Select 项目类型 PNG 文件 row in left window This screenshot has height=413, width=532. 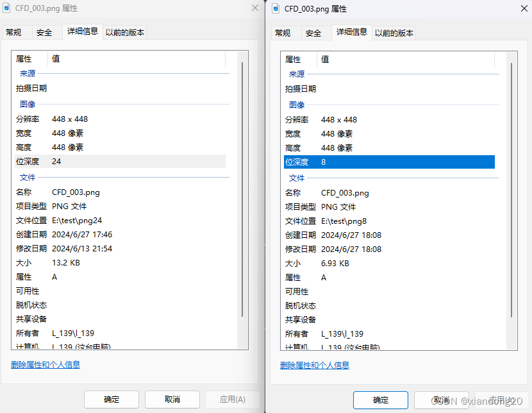120,206
